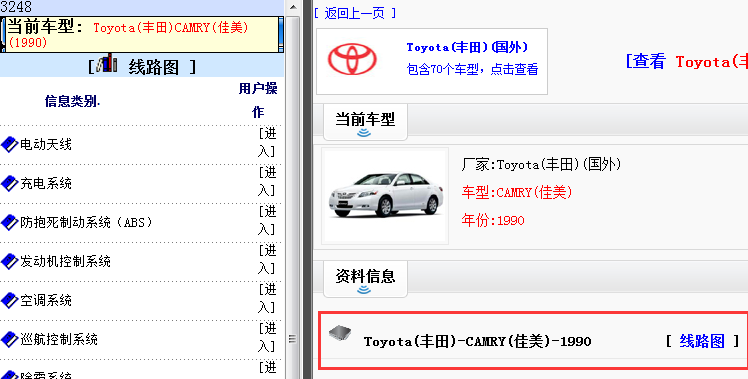Image resolution: width=748 pixels, height=379 pixels.
Task: Open the 线路图 link in 资料信息 row
Action: 702,341
